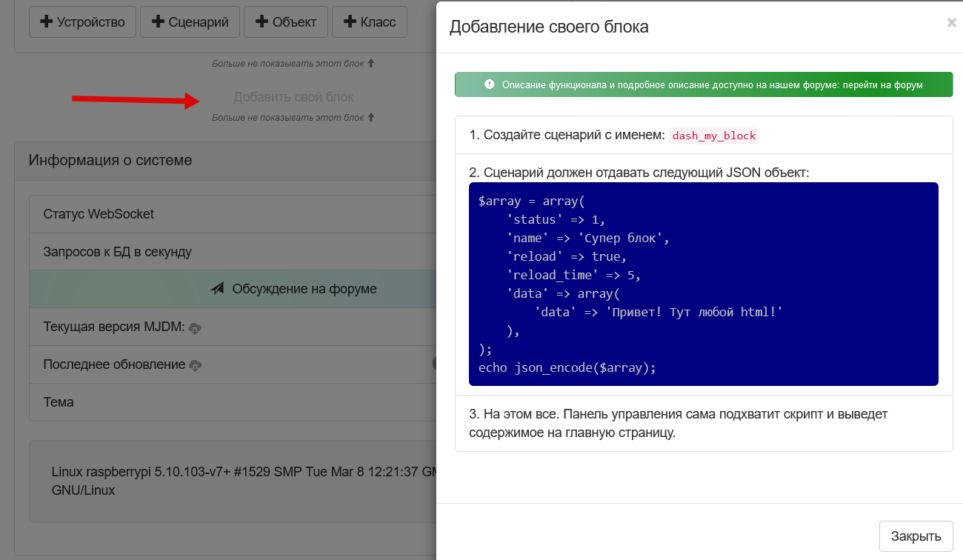Click cloud download icon next to Текущая версия MJDM

coord(195,328)
